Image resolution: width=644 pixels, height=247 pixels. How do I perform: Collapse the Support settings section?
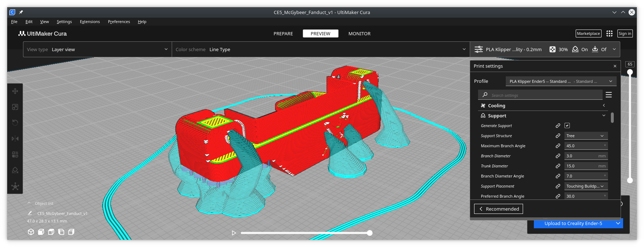(x=604, y=116)
